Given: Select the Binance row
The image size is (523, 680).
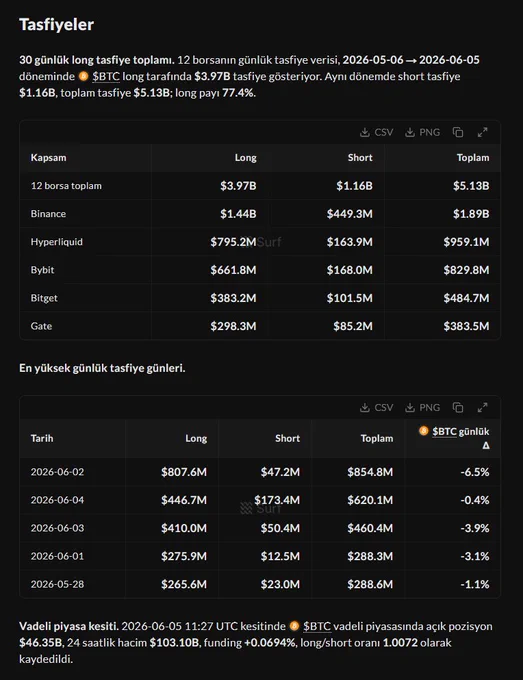Looking at the screenshot, I should [260, 214].
